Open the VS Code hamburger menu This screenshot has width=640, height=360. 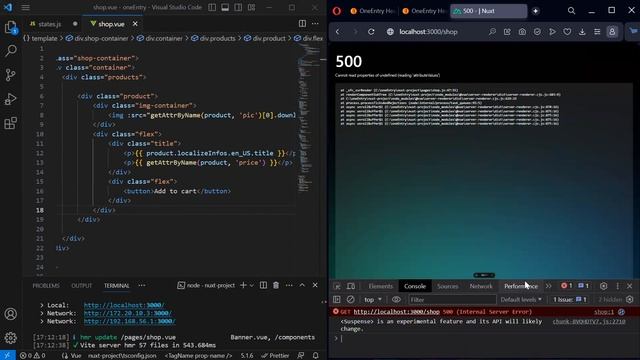(x=25, y=7)
